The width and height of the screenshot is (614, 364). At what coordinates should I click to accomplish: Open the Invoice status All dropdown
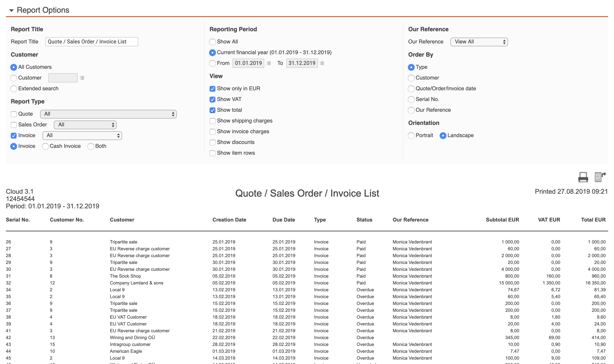(x=82, y=136)
